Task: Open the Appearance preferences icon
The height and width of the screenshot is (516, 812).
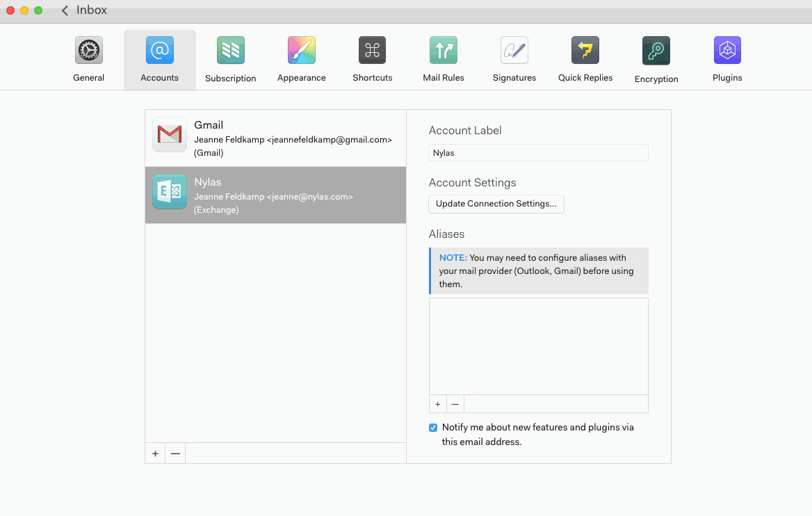Action: pyautogui.click(x=302, y=51)
